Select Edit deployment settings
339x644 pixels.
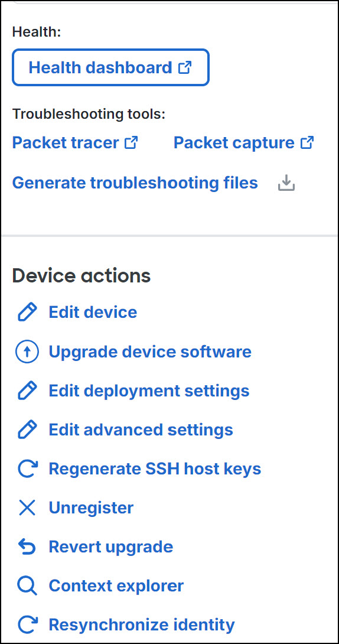[149, 391]
